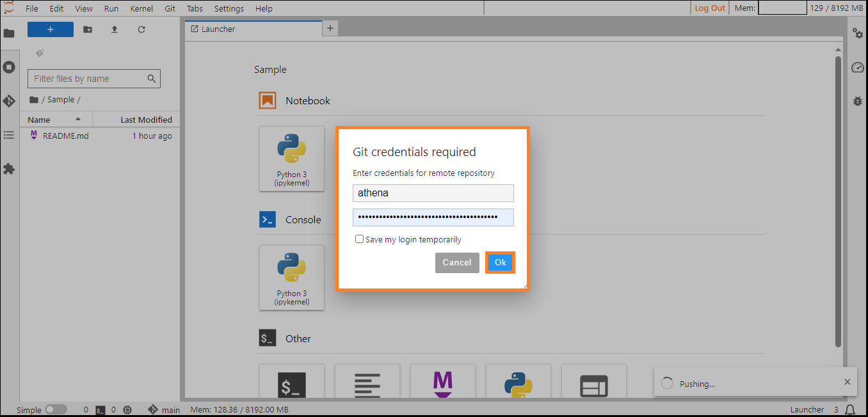Open the kernel usage gauge icon
Image resolution: width=868 pixels, height=417 pixels.
point(858,67)
